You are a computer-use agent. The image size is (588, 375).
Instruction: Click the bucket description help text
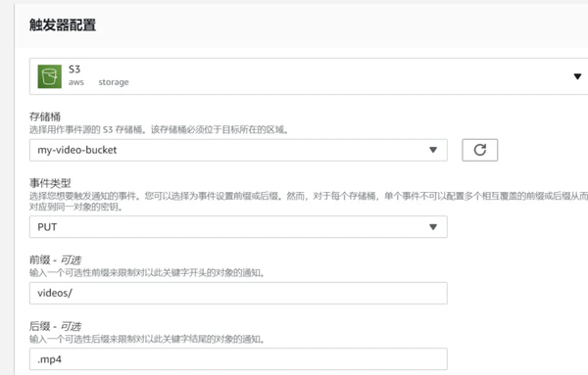pos(159,129)
